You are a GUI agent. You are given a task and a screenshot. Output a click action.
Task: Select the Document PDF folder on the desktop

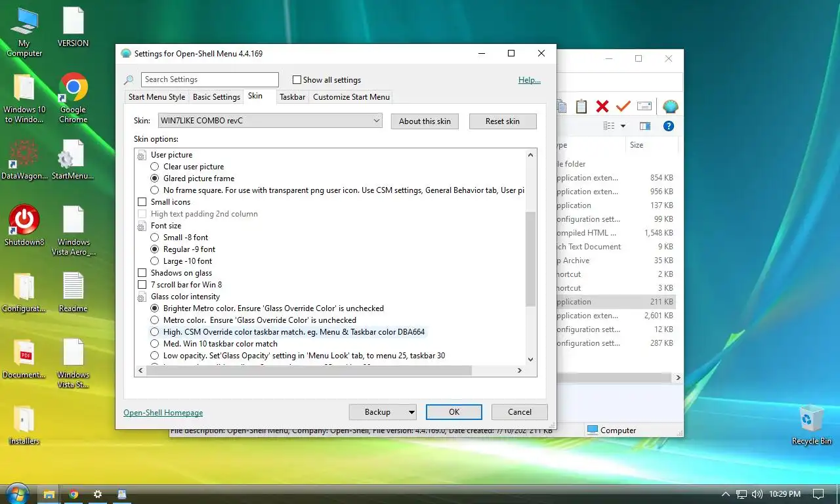[24, 359]
